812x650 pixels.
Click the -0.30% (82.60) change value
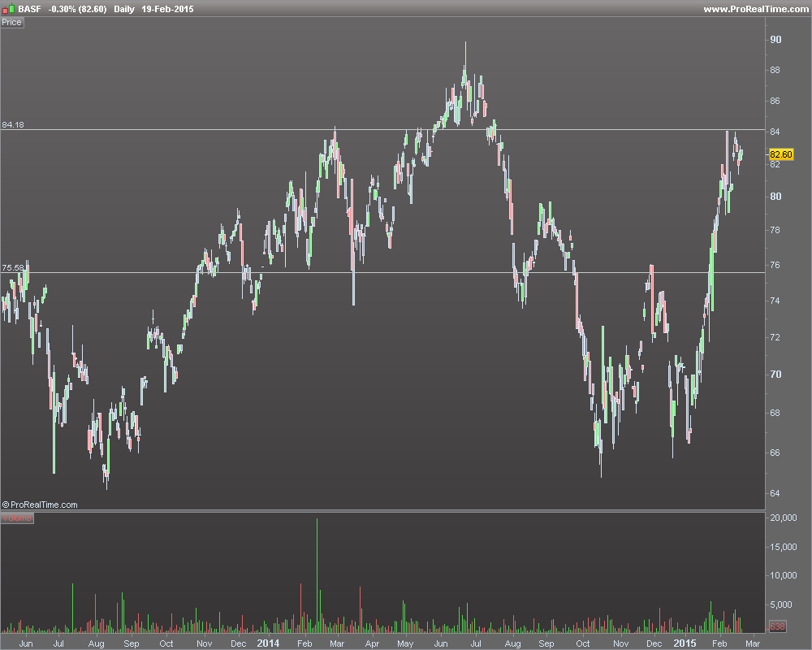click(78, 9)
